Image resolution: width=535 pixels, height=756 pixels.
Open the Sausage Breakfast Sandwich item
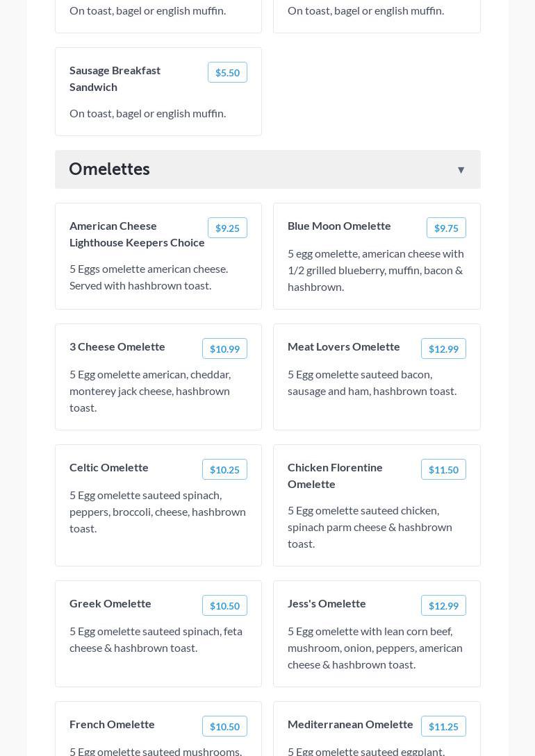[115, 78]
